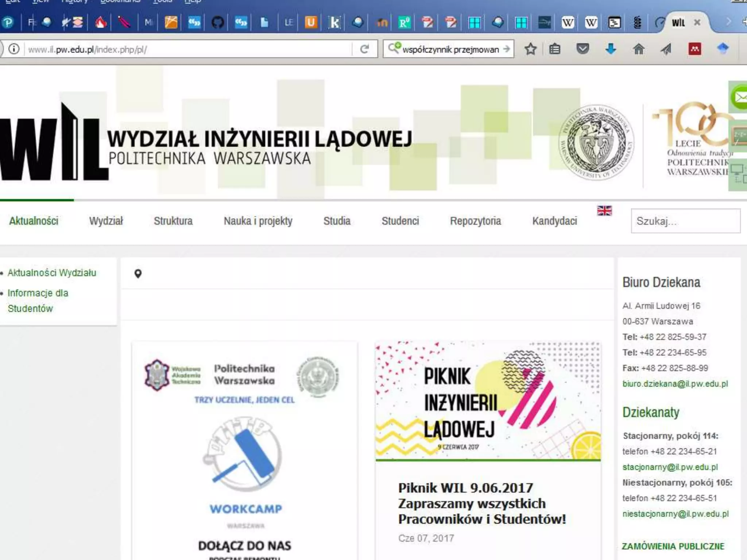
Task: Switch language via UK flag icon
Action: [x=604, y=211]
